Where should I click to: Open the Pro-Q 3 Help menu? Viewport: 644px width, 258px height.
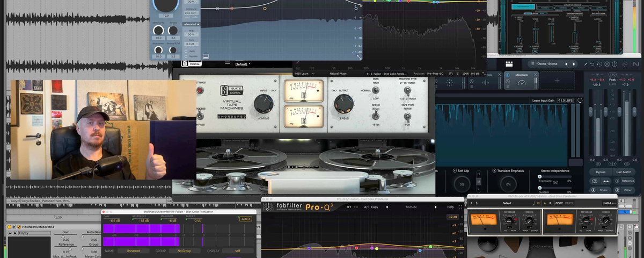(450, 207)
